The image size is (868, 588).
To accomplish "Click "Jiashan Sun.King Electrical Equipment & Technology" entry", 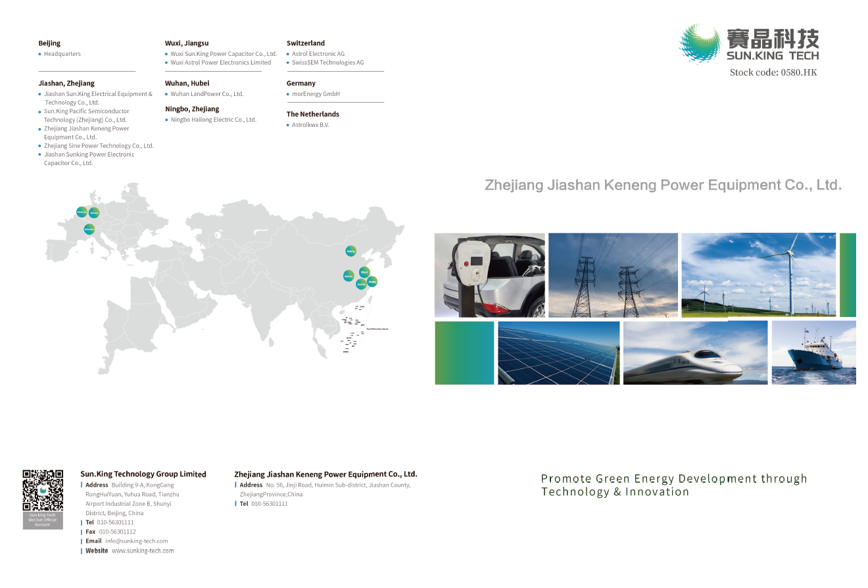I will 98,98.
